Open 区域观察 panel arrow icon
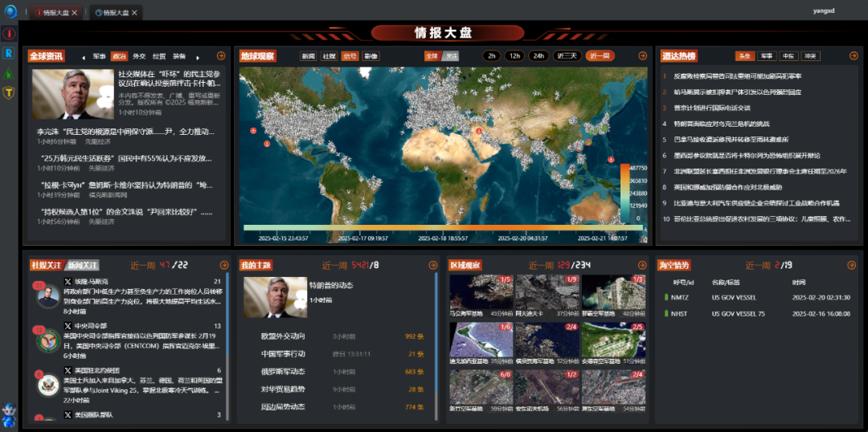The width and height of the screenshot is (868, 432). point(642,265)
